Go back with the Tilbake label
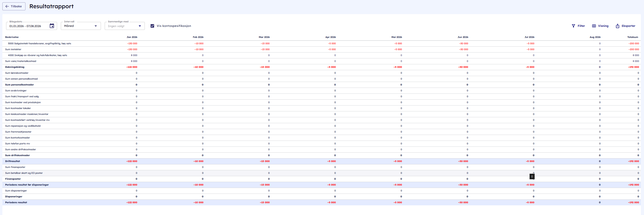This screenshot has height=215, width=644. [16, 6]
